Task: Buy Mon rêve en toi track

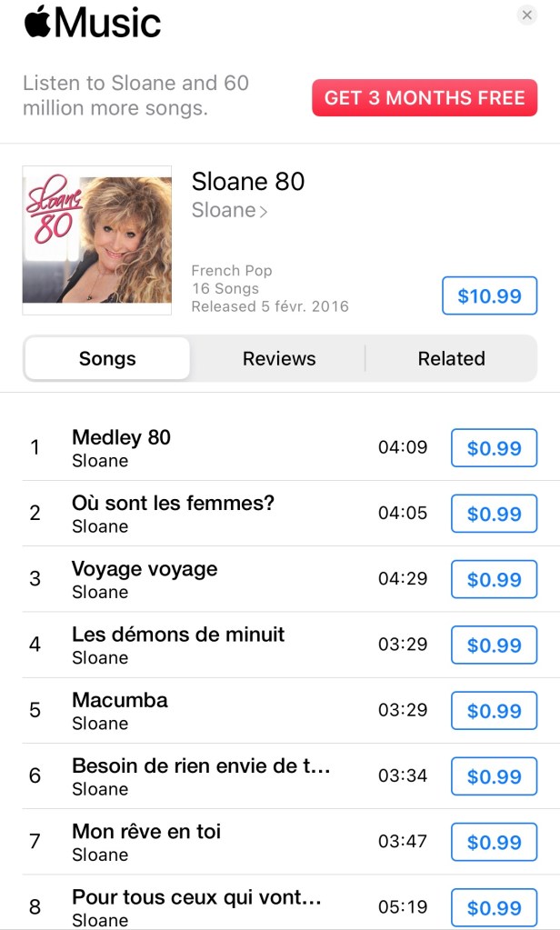Action: [x=495, y=842]
